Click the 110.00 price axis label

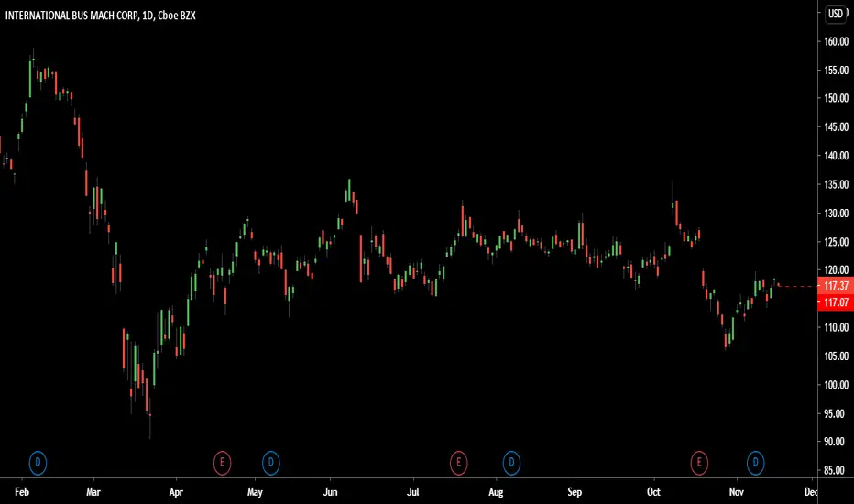pos(836,327)
